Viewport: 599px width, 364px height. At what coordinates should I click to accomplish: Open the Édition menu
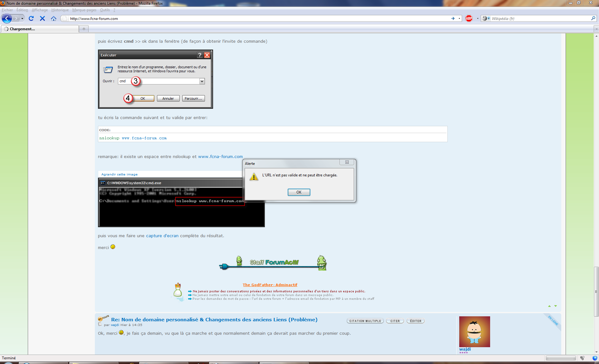click(22, 10)
